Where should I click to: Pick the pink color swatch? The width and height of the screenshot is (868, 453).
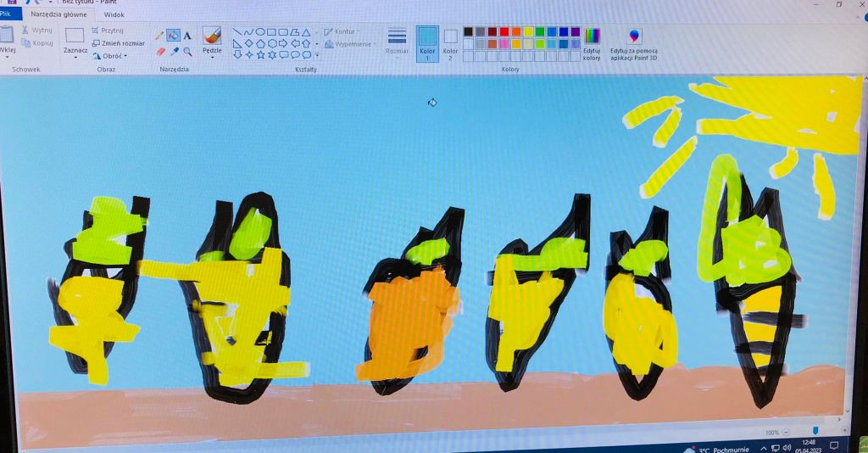click(x=504, y=44)
